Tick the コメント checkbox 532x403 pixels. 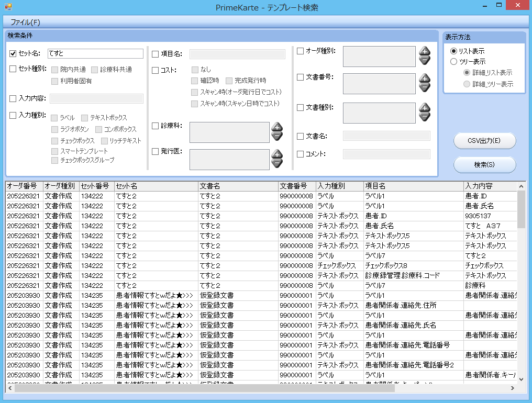(300, 154)
